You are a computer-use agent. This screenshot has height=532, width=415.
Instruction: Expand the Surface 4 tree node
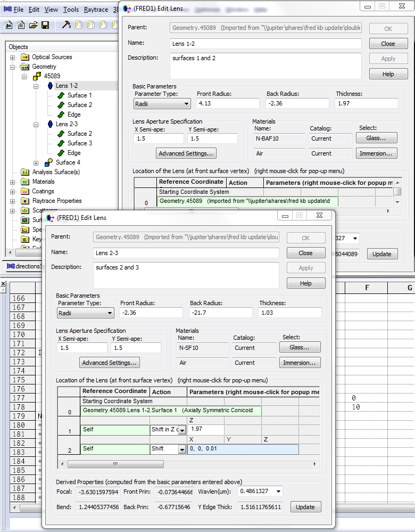click(36, 163)
